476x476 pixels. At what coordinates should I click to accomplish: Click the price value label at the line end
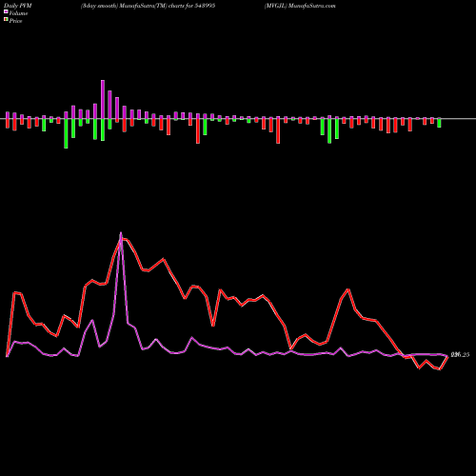pos(460,355)
